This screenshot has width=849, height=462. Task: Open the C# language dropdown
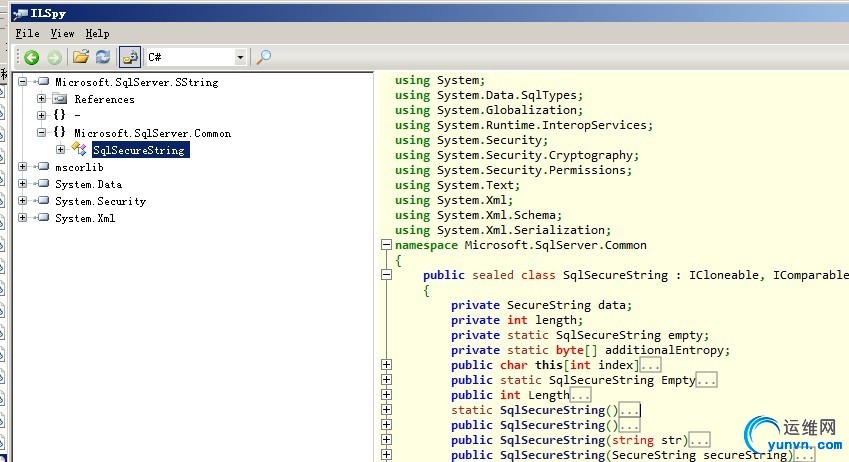tap(240, 58)
